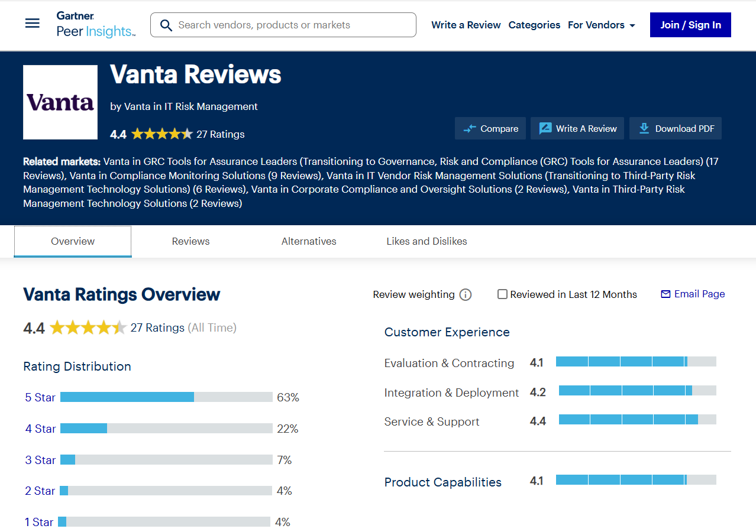Click the Email Page envelope icon
This screenshot has height=532, width=756.
665,294
